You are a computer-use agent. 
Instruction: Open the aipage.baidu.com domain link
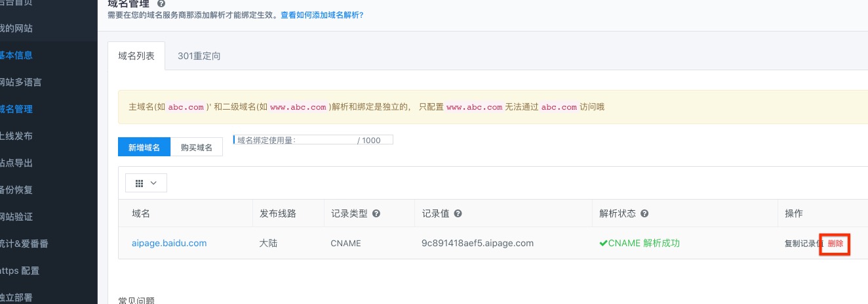[169, 243]
